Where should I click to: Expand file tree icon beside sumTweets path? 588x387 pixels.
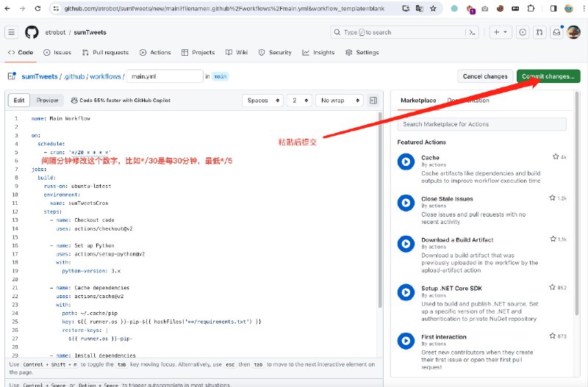point(12,76)
